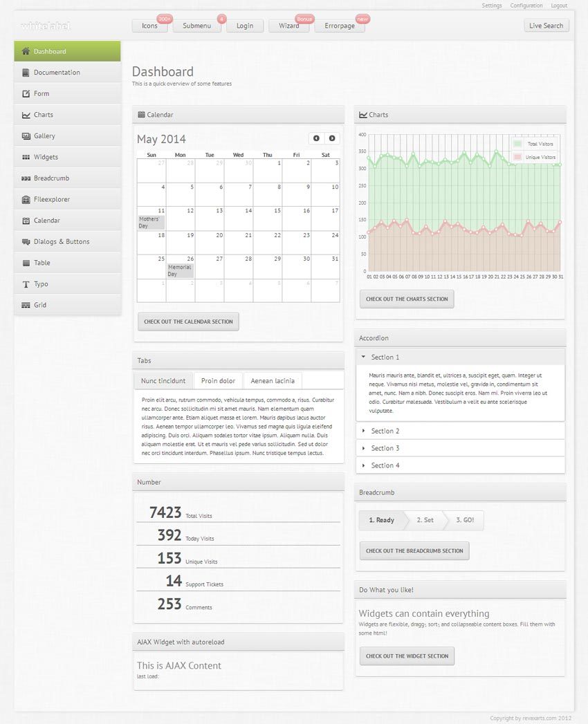This screenshot has height=724, width=588.
Task: Expand accordion Section 4
Action: coord(385,465)
